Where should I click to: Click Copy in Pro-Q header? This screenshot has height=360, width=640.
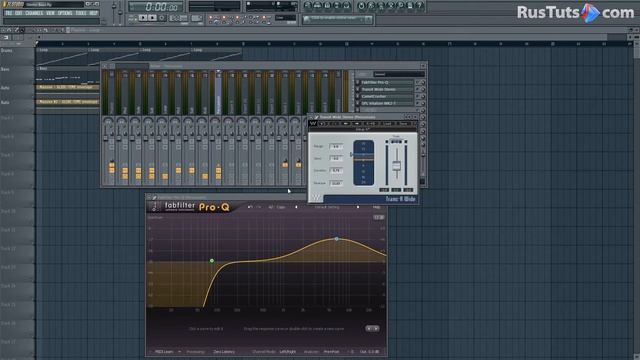coord(281,207)
